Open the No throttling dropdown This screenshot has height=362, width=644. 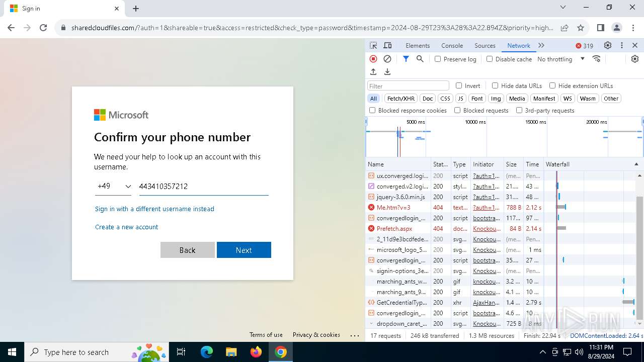560,59
